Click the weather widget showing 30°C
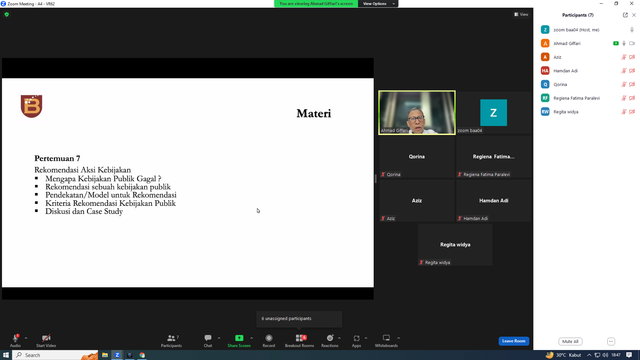Screen dimensions: 640x360 coord(563,355)
